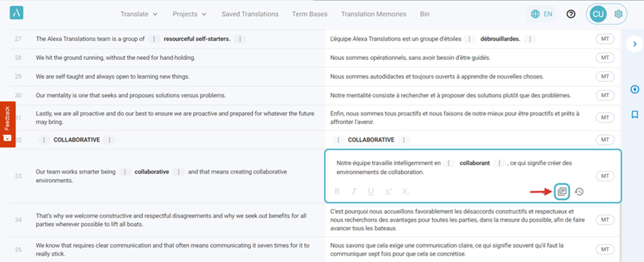Go to Saved Translations
This screenshot has height=262, width=644.
pos(250,14)
